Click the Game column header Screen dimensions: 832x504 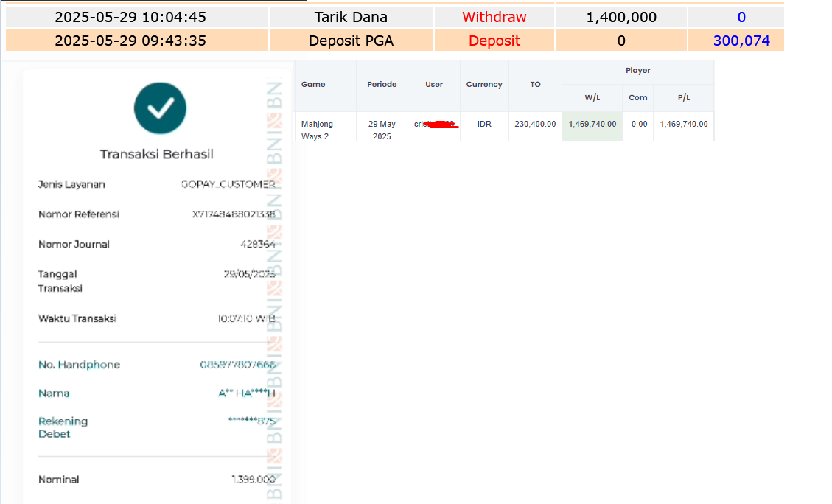tap(313, 84)
